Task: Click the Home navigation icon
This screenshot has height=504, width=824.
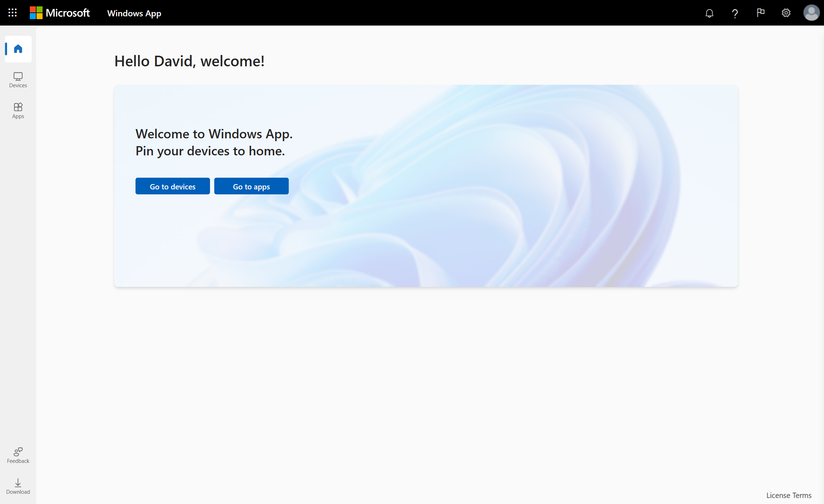Action: click(17, 48)
